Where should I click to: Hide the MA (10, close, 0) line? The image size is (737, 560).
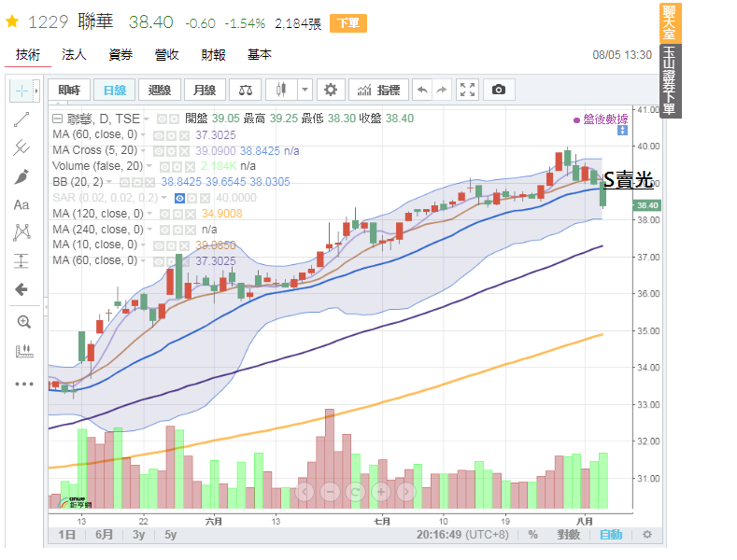(159, 245)
